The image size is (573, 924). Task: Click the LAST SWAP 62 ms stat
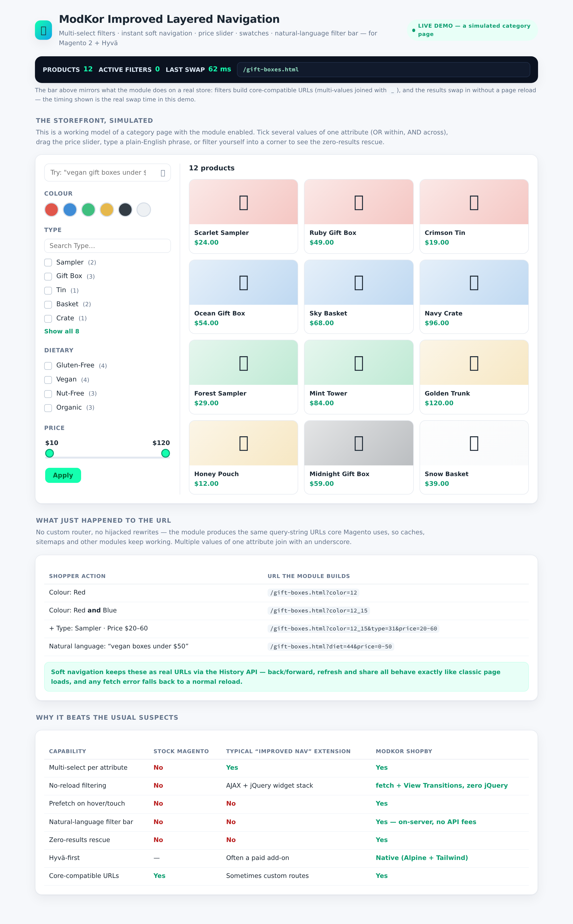(198, 69)
